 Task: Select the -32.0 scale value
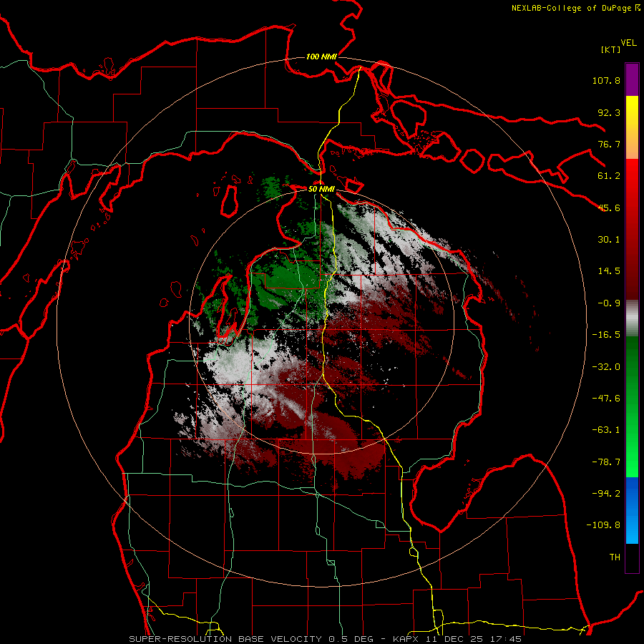coord(606,367)
